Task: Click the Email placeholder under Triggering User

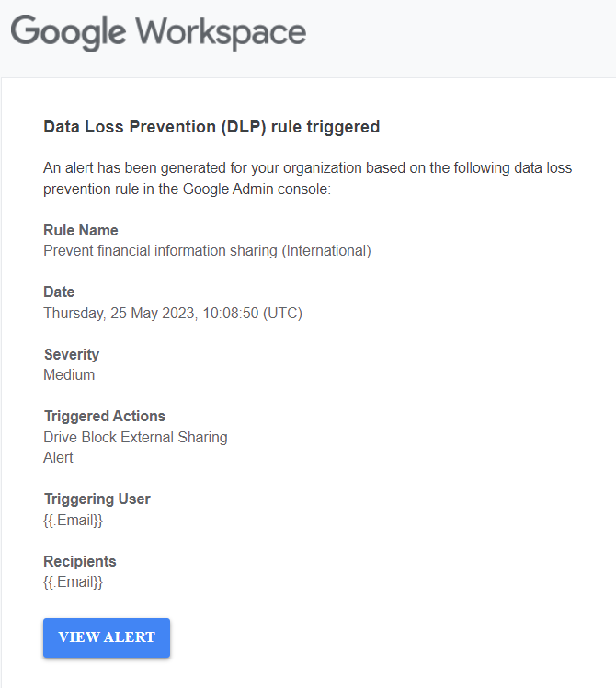Action: [x=73, y=521]
